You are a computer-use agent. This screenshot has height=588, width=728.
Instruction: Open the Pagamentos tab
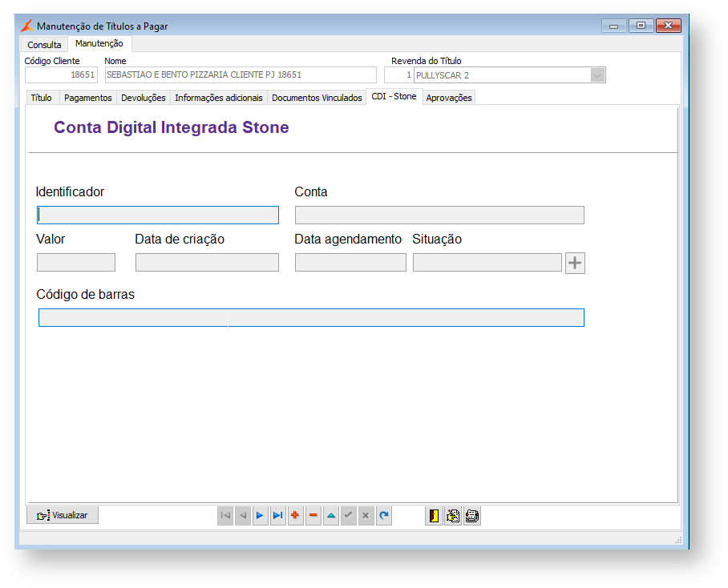tap(87, 98)
